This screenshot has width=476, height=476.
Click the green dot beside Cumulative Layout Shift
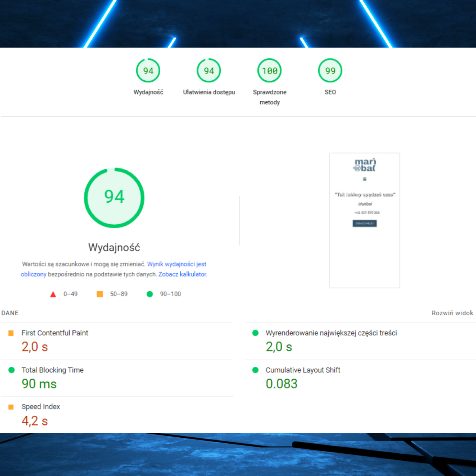click(255, 370)
